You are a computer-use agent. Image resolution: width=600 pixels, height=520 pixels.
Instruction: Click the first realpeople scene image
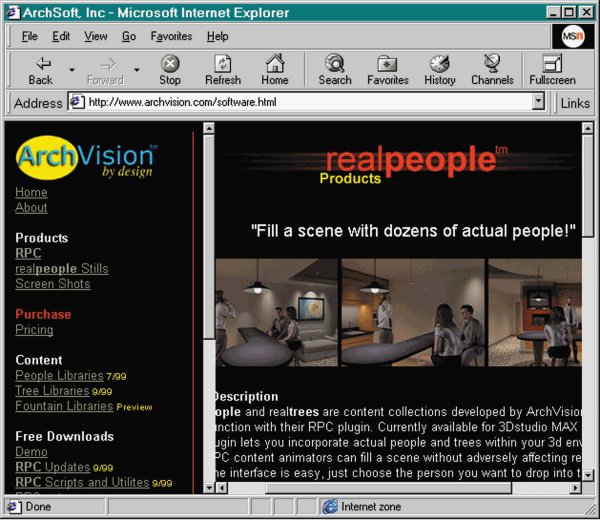[277, 312]
